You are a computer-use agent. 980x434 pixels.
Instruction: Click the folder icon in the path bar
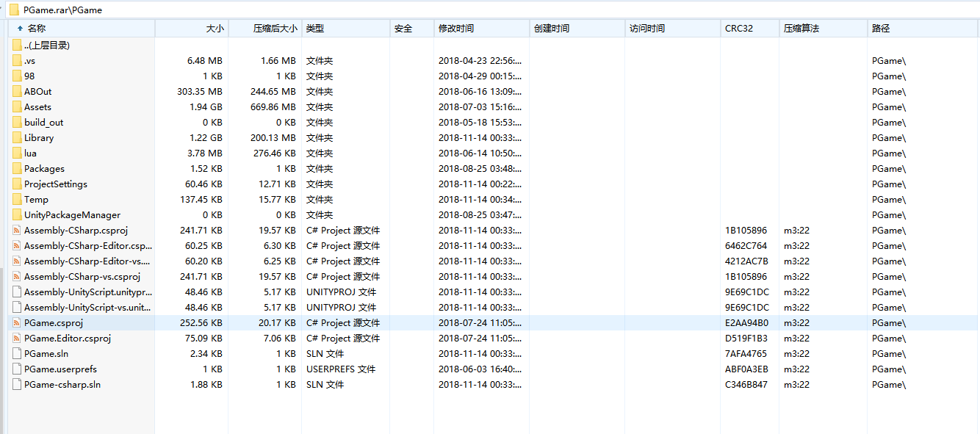point(14,10)
